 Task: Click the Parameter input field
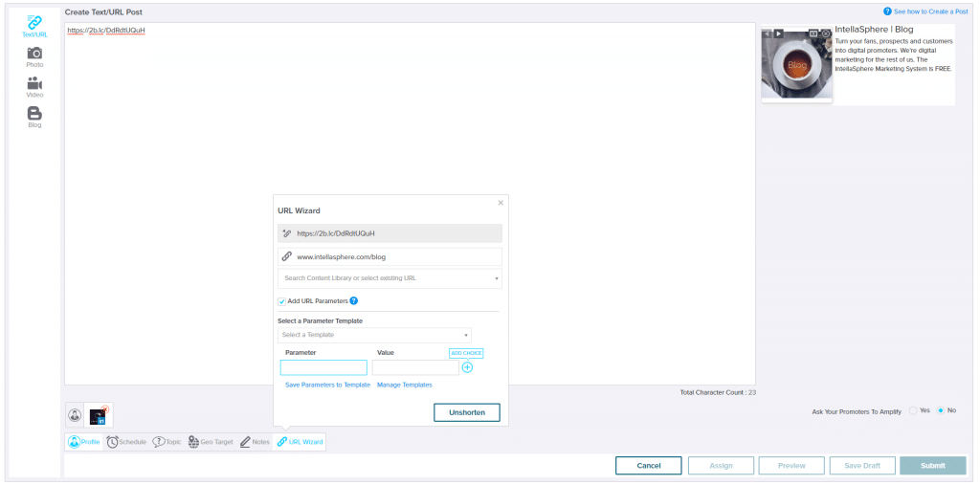323,367
